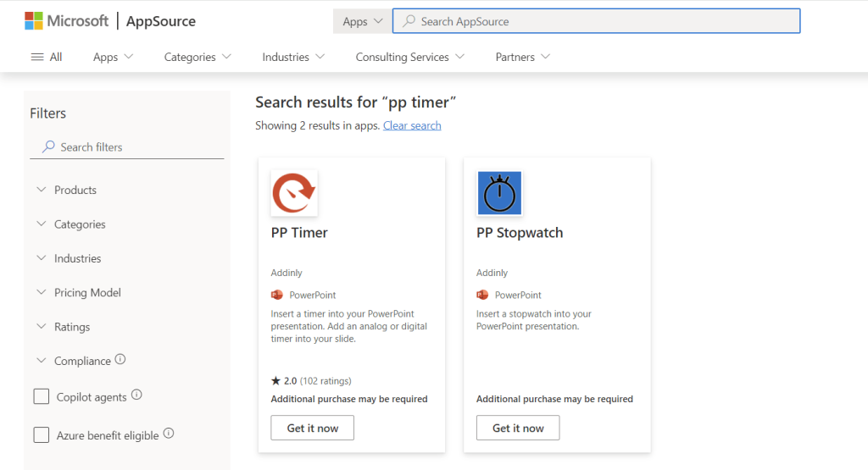
Task: Expand the Ratings filter section
Action: click(x=71, y=327)
